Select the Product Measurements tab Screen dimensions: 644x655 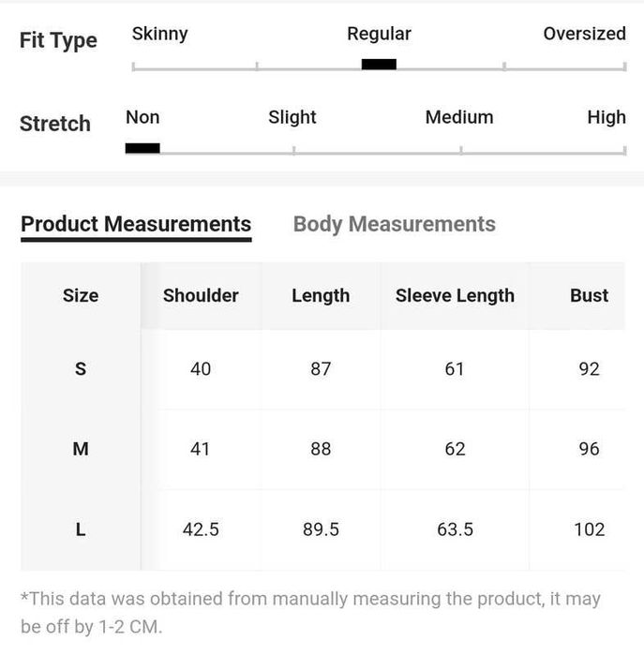click(136, 225)
